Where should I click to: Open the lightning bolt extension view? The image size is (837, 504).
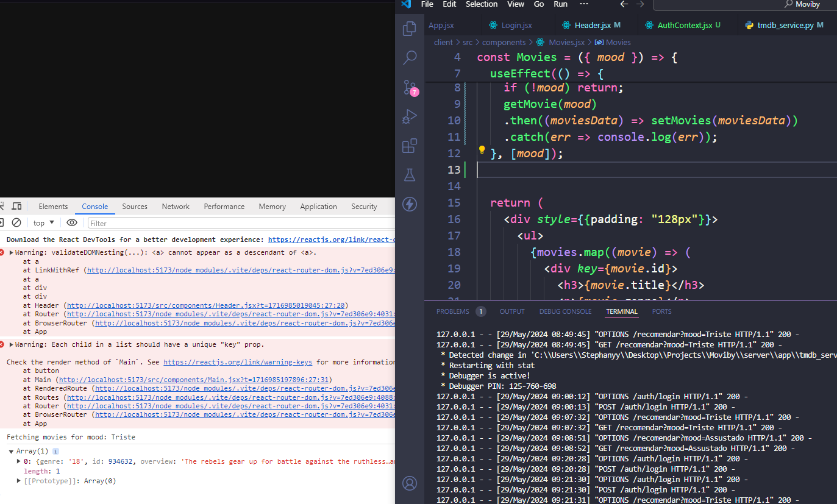tap(410, 204)
